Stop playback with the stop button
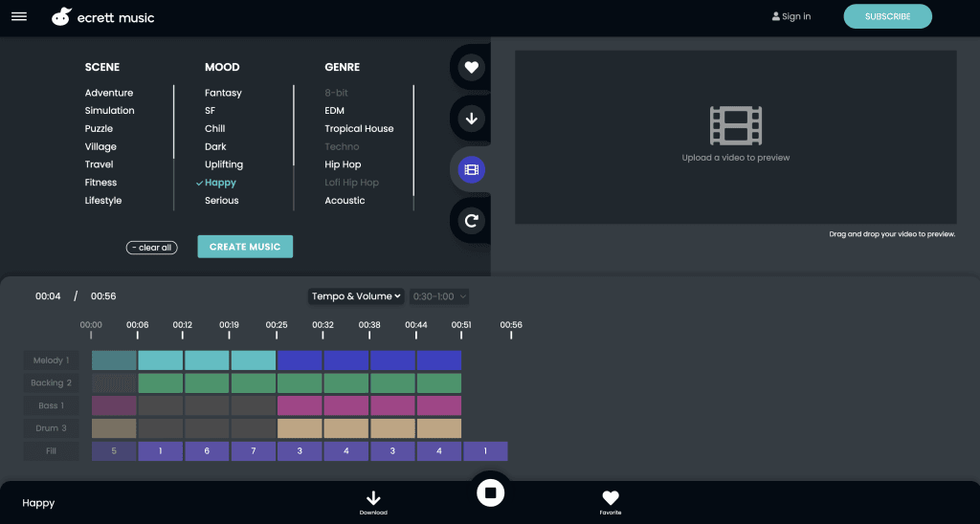This screenshot has width=980, height=524. pos(490,492)
